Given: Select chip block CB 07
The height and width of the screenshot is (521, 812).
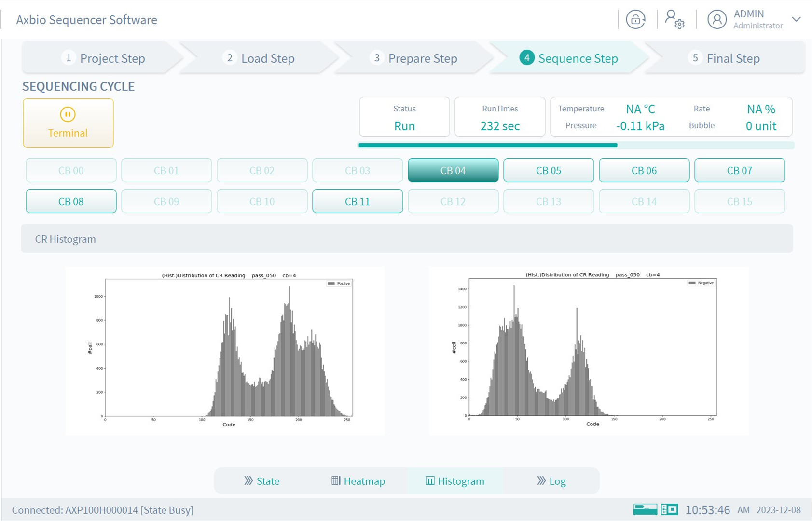Looking at the screenshot, I should pos(739,170).
